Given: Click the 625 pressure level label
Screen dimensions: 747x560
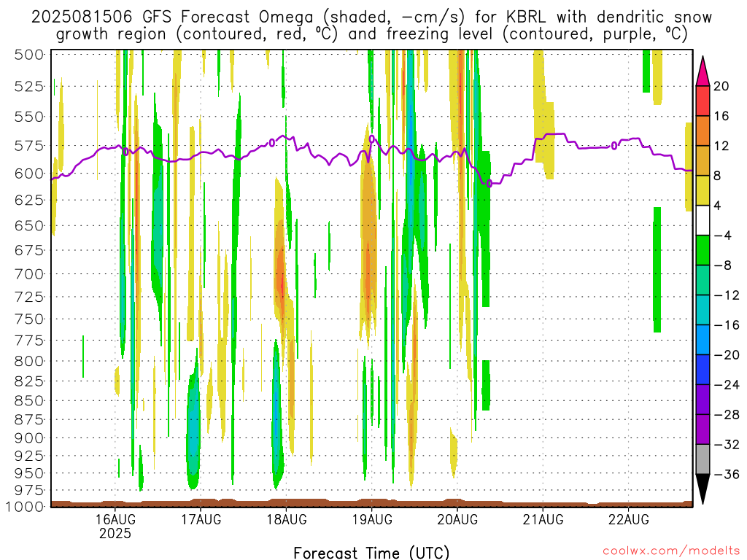Looking at the screenshot, I should (29, 200).
